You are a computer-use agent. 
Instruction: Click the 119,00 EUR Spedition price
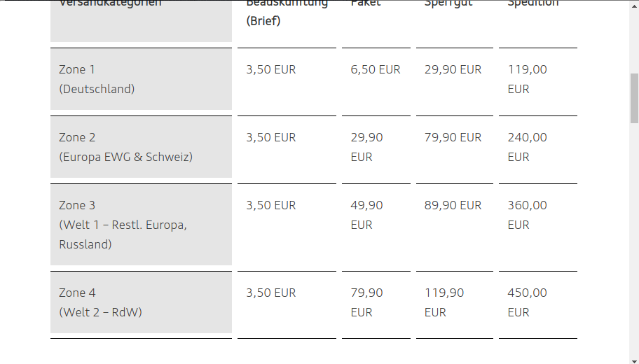(x=527, y=79)
